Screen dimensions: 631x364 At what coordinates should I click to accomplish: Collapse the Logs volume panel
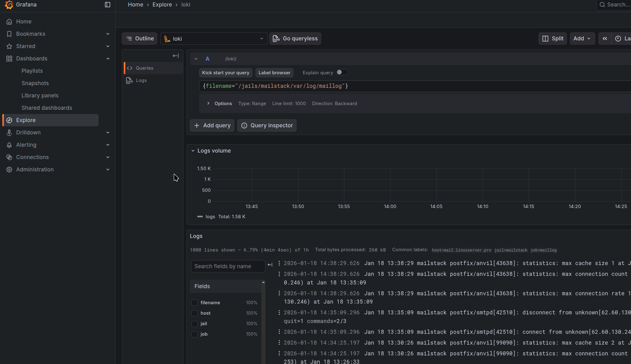pos(193,151)
